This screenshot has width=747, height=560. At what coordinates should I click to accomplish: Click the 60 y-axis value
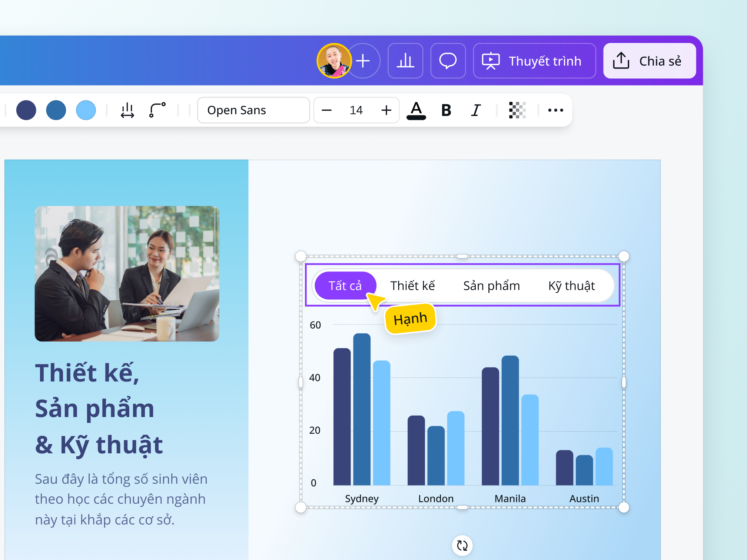tap(315, 325)
